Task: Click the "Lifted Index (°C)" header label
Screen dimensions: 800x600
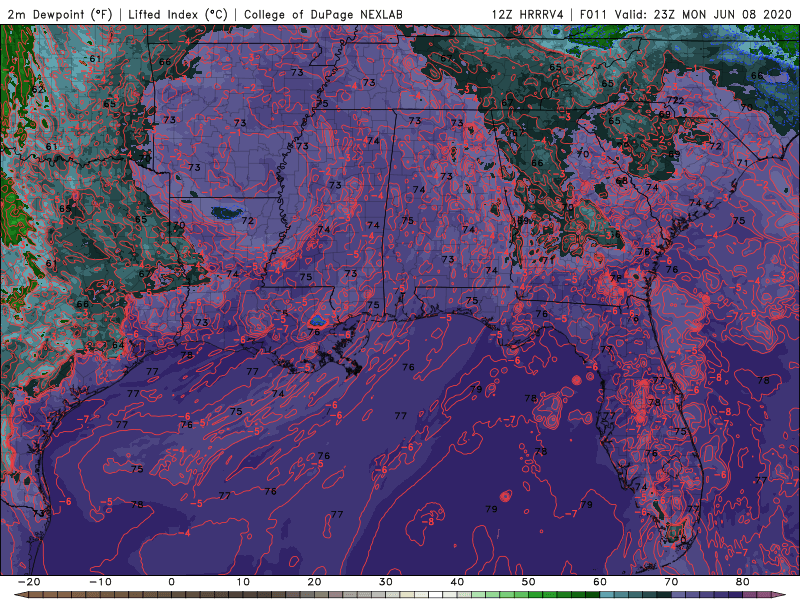Action: [x=178, y=14]
